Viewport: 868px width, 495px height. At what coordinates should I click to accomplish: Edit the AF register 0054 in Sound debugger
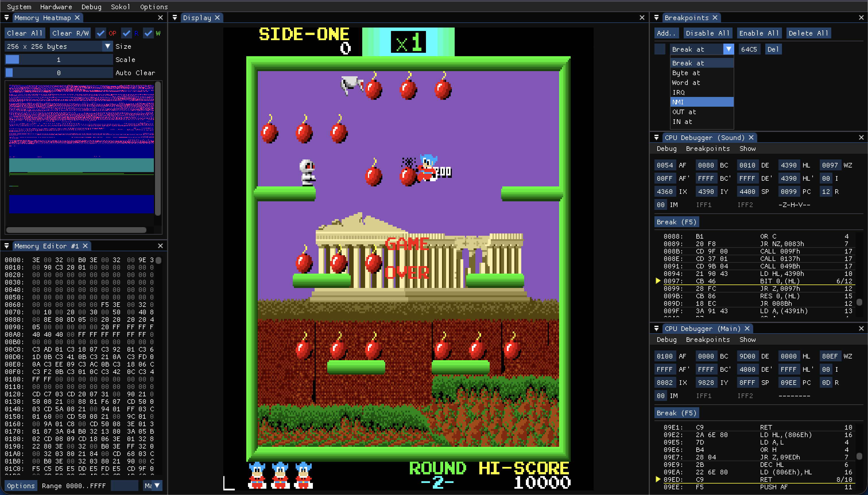[x=665, y=165]
